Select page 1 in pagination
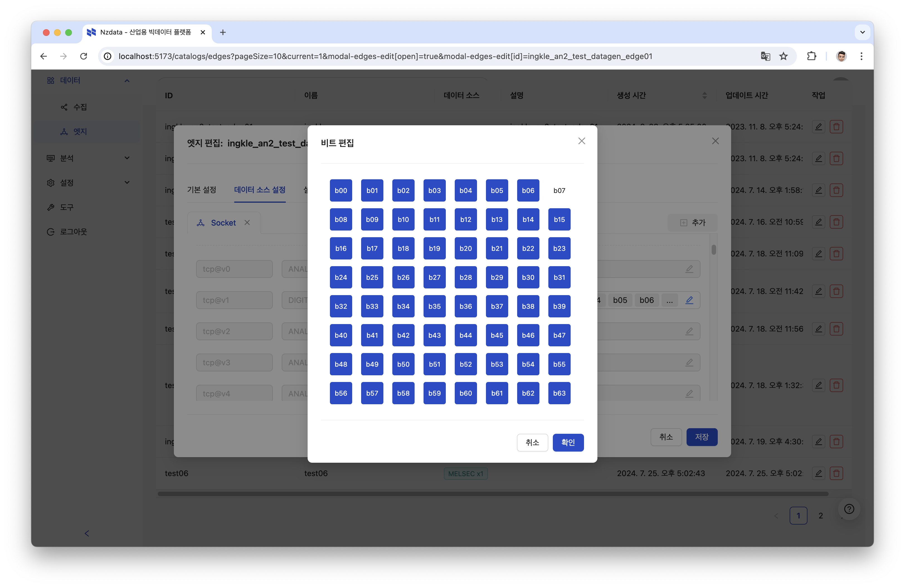Image resolution: width=905 pixels, height=588 pixels. (798, 515)
